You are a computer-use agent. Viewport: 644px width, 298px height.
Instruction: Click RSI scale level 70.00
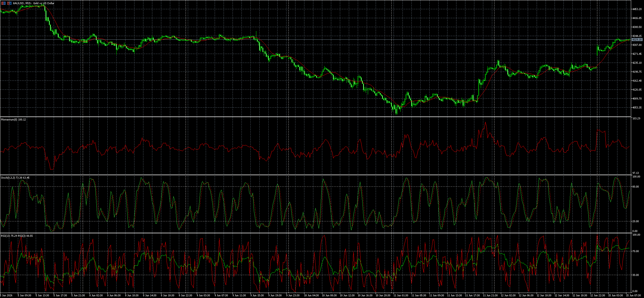click(636, 251)
